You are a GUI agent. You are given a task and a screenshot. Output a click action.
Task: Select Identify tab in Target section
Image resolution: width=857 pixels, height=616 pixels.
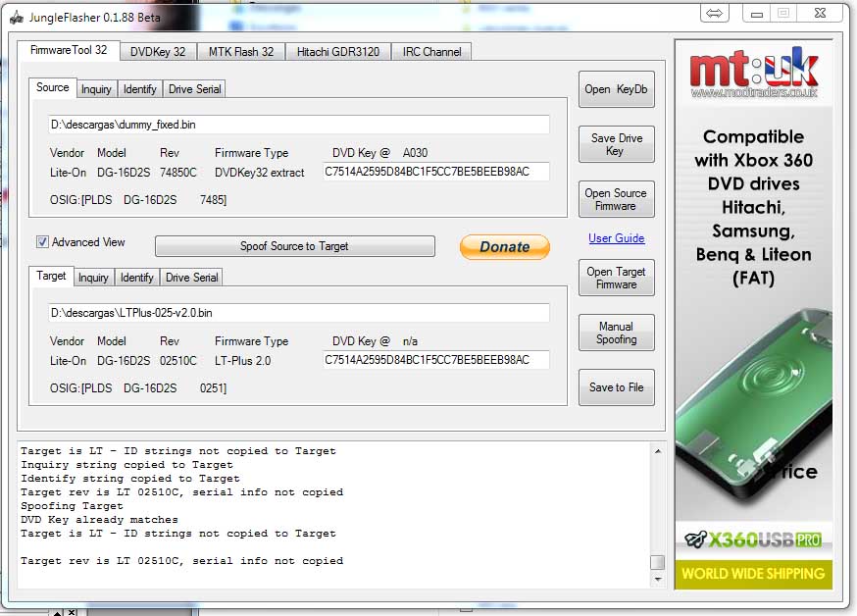[x=136, y=278]
